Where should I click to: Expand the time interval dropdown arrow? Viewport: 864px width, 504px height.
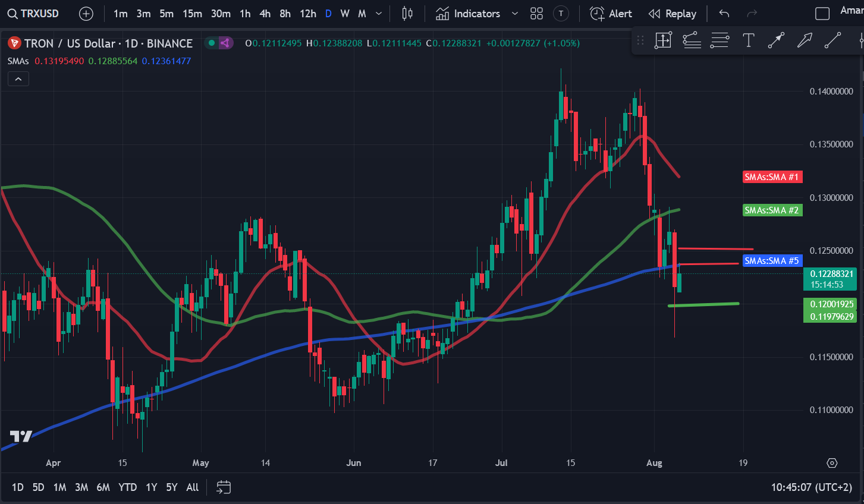(379, 14)
